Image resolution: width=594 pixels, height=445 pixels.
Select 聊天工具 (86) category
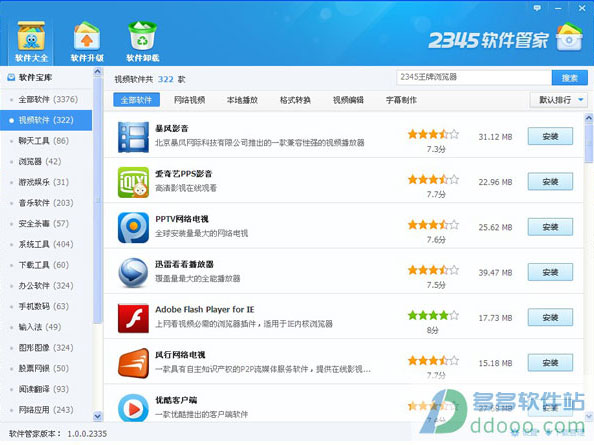point(46,141)
